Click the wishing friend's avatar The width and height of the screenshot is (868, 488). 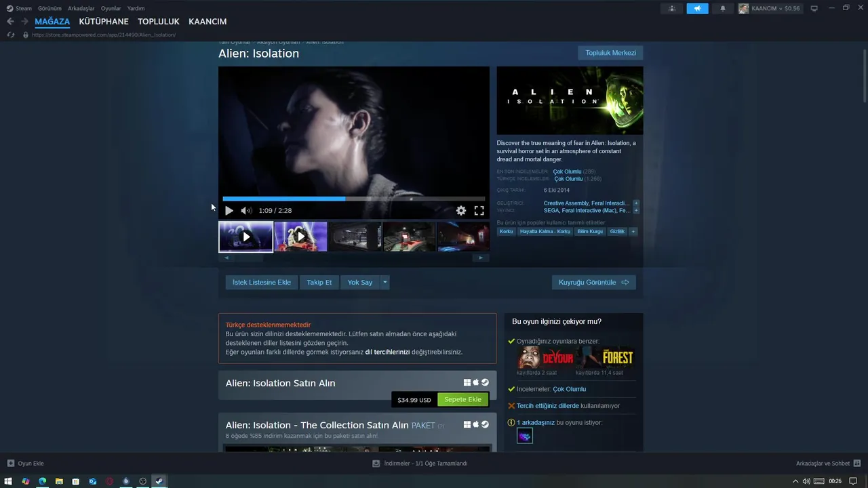(x=525, y=436)
